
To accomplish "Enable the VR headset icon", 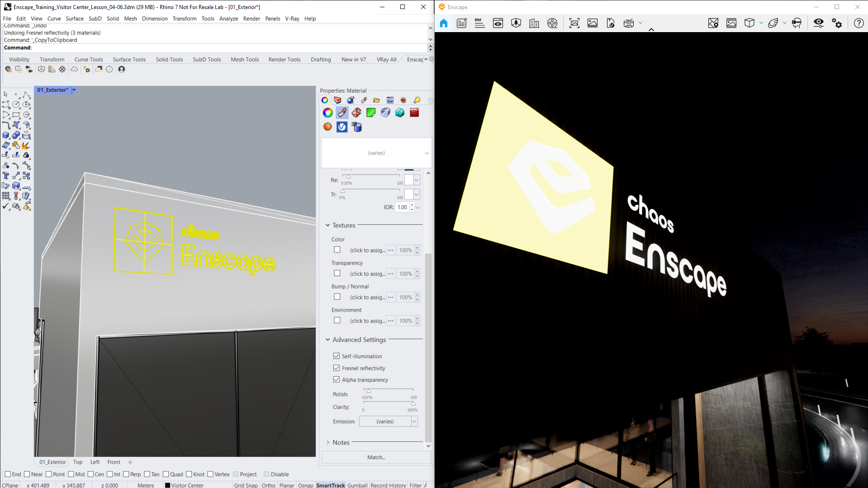I will pyautogui.click(x=797, y=23).
